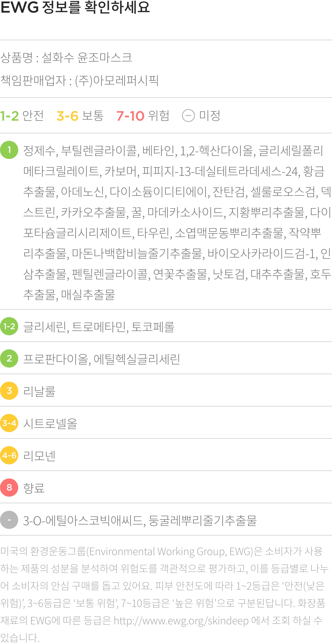Click the red grade 8 badge

click(9, 488)
